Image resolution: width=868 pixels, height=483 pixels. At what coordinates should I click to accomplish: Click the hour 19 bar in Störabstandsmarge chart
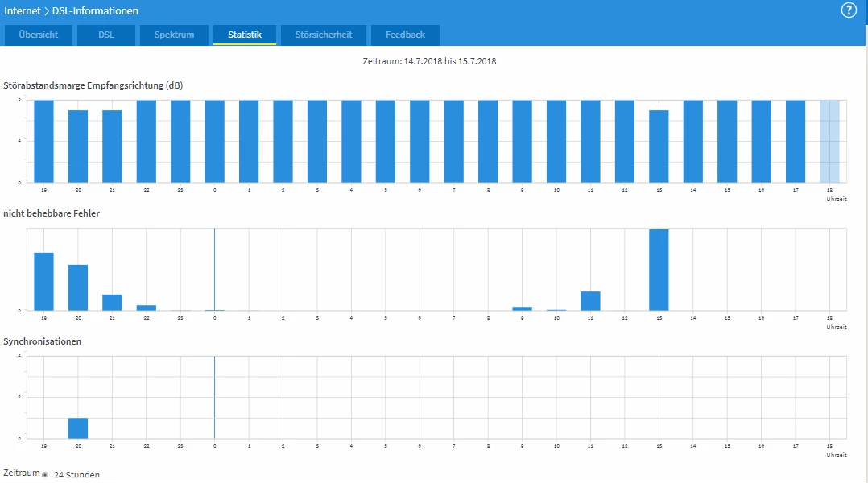pos(43,141)
